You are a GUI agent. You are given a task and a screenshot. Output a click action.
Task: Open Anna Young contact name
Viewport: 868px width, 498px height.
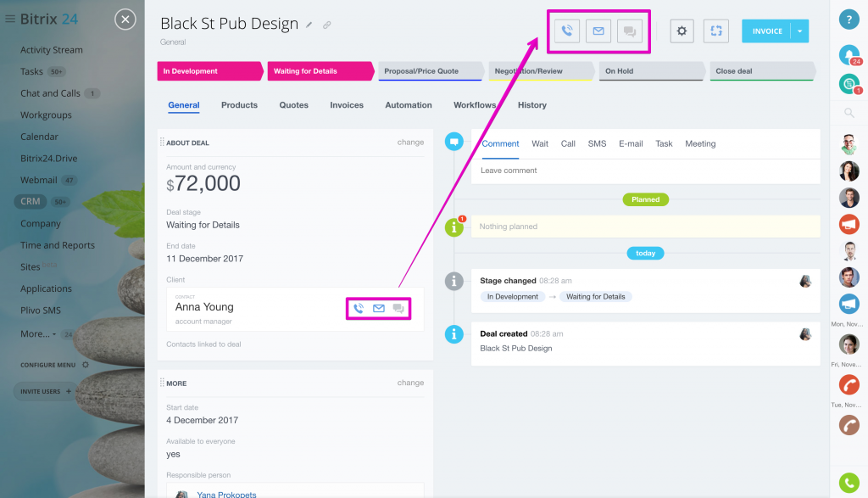[x=204, y=307]
